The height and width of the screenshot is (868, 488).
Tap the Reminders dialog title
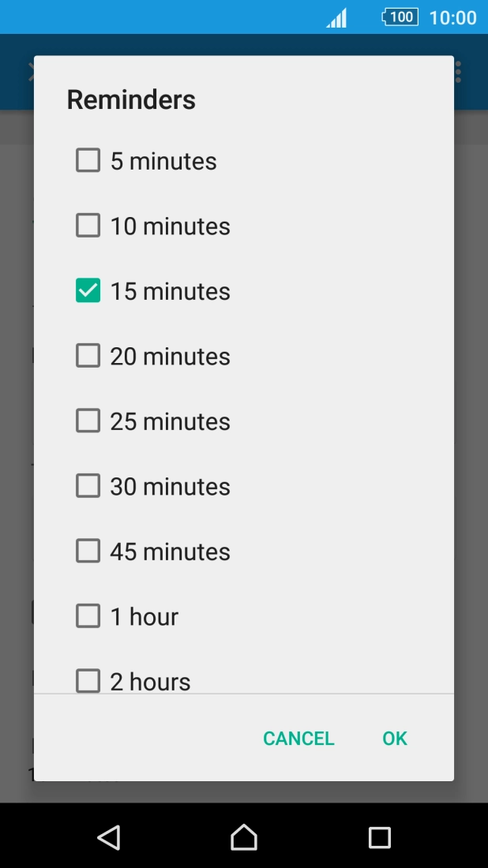point(131,100)
